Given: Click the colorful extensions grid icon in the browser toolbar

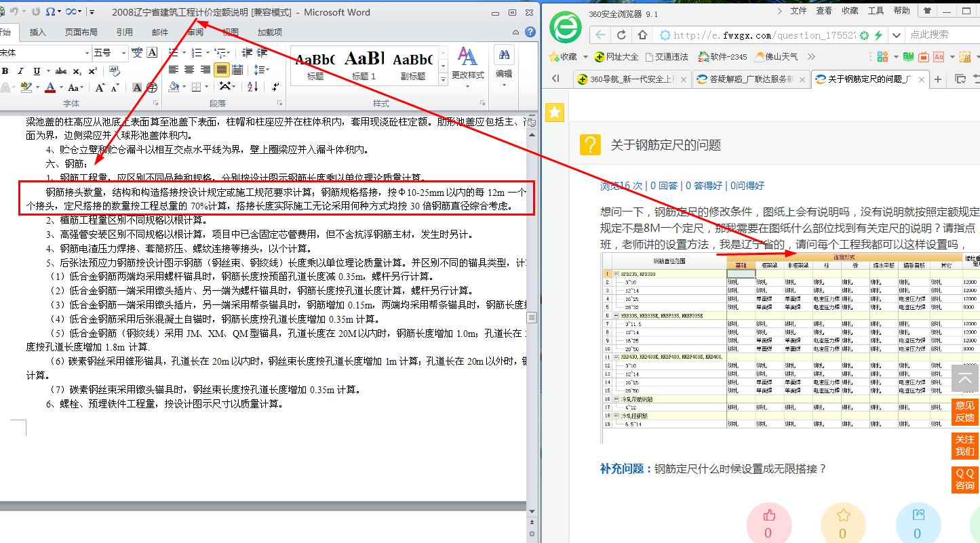Looking at the screenshot, I should click(x=882, y=57).
